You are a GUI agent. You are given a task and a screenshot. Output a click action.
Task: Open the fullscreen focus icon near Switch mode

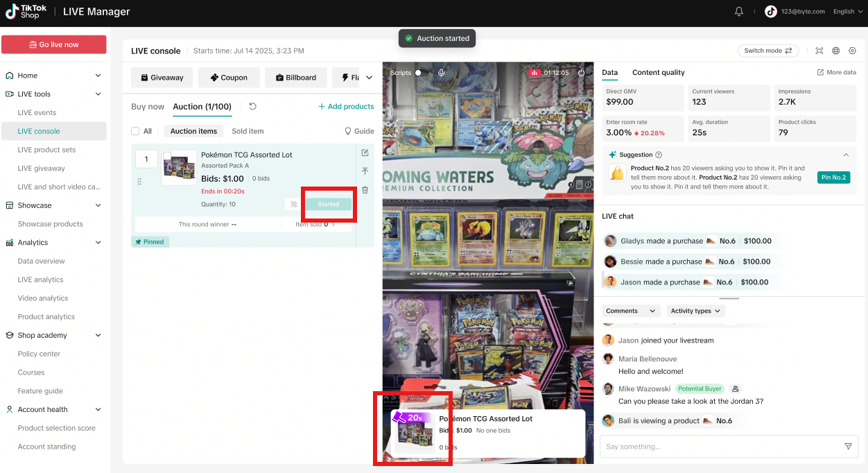coord(819,51)
